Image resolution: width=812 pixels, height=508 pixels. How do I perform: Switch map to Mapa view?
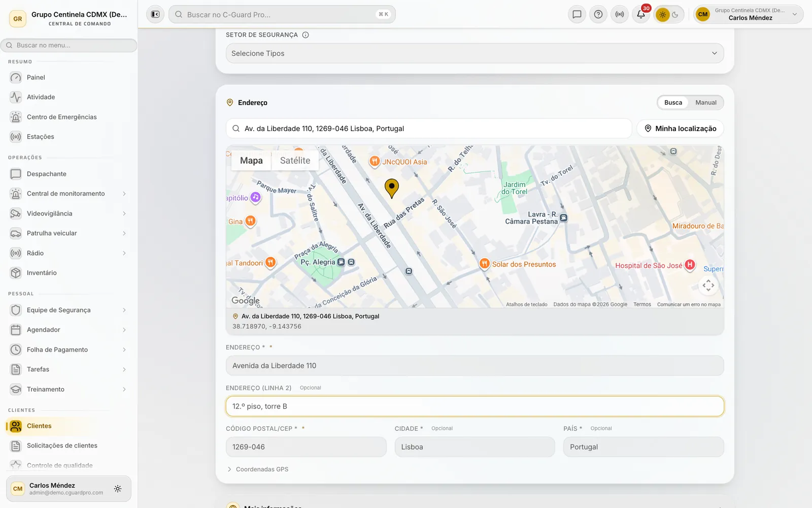tap(251, 161)
